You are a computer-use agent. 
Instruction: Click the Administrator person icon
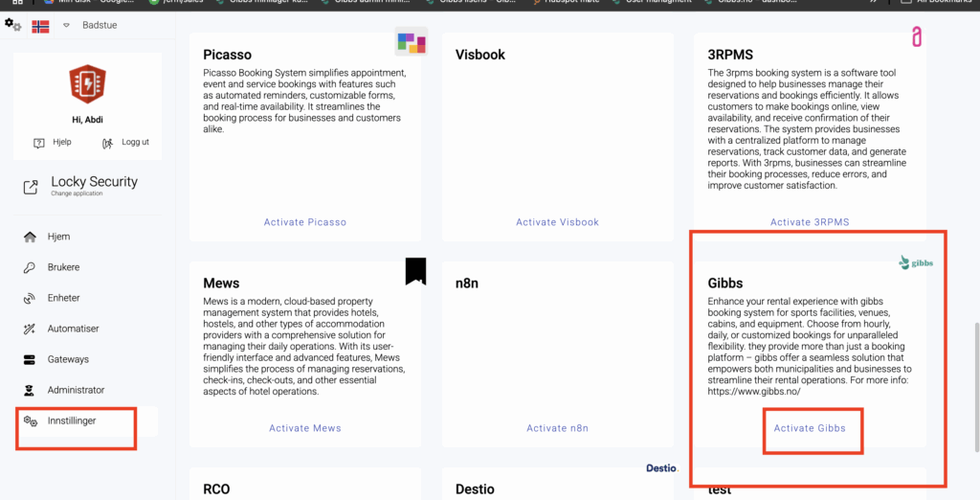(x=29, y=390)
